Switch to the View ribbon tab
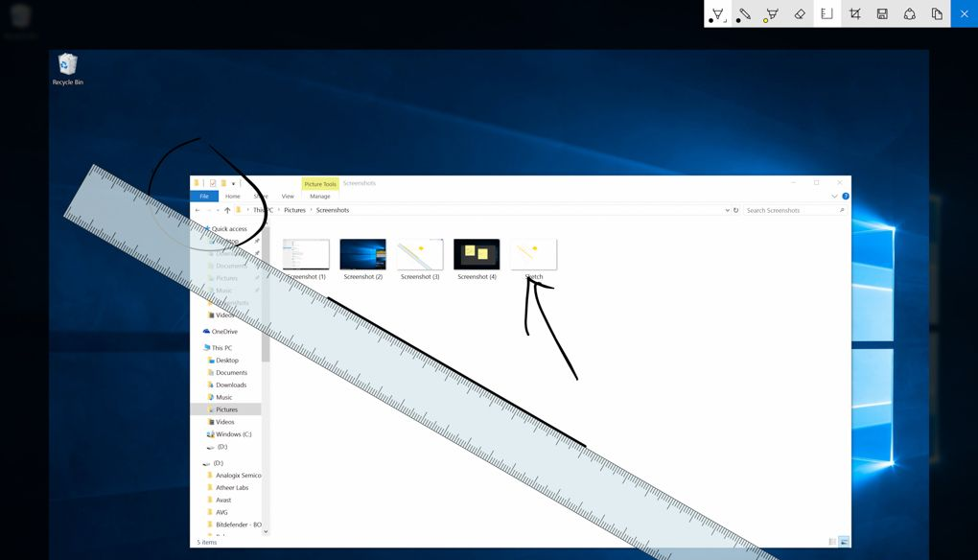 tap(288, 197)
